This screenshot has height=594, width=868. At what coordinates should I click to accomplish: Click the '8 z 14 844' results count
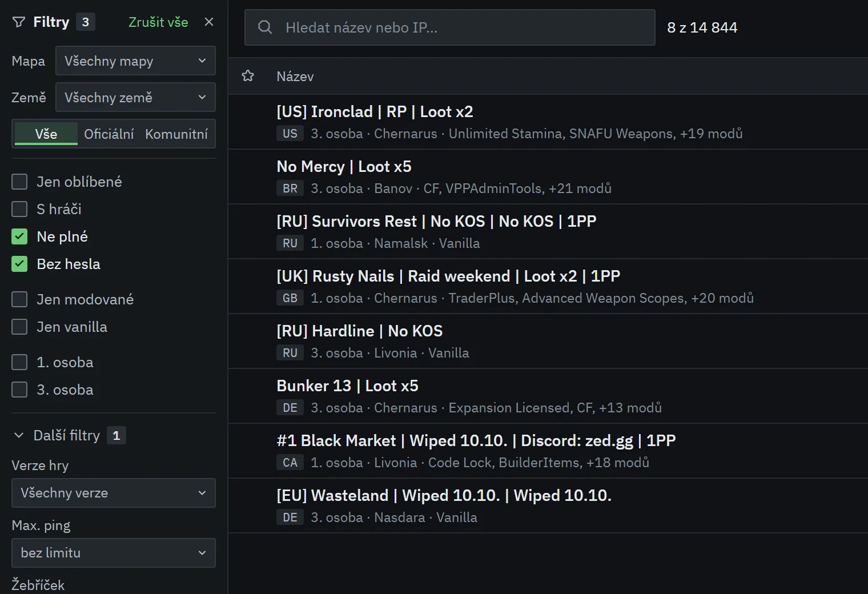[702, 27]
